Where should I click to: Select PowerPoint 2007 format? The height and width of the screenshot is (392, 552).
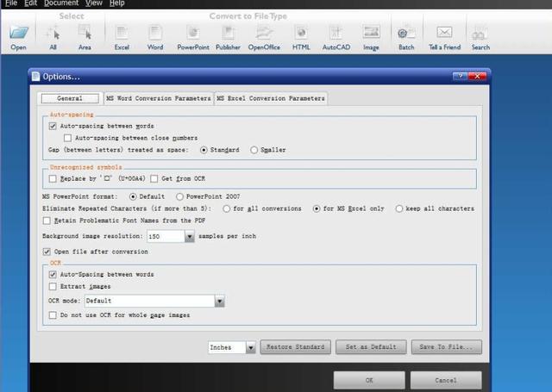tap(179, 196)
